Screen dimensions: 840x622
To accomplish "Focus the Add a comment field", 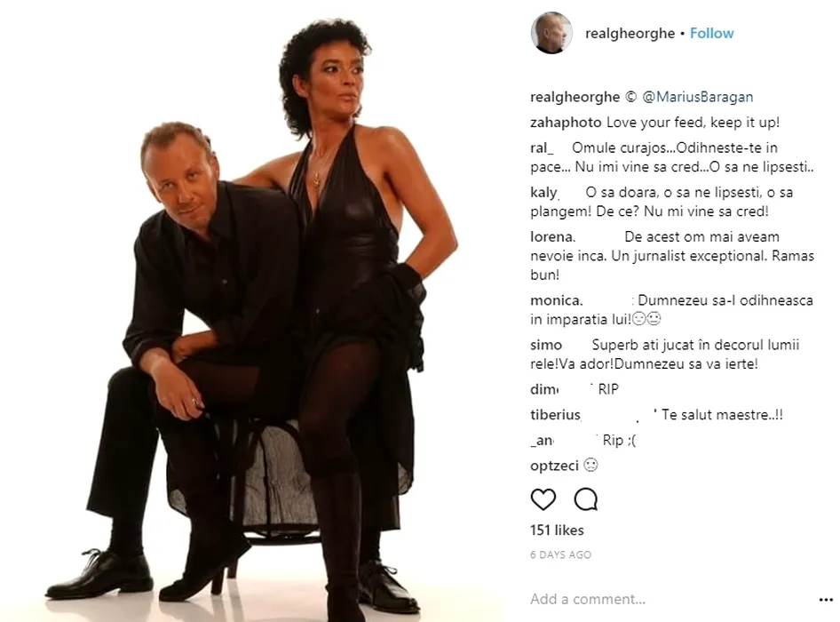I will pyautogui.click(x=670, y=599).
